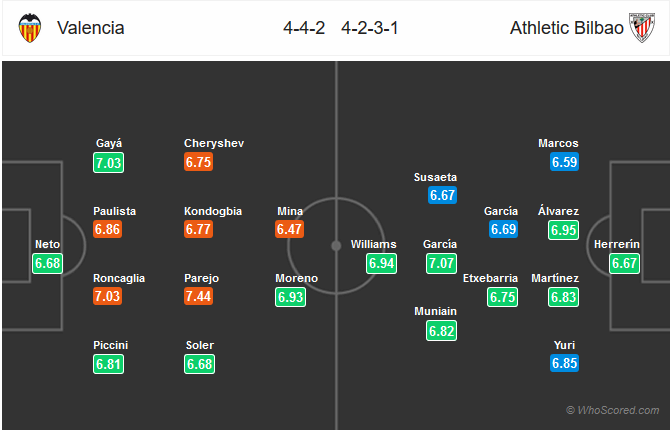Open the Athletic Bilbao team name link
Screen dimensions: 672x430
point(567,28)
